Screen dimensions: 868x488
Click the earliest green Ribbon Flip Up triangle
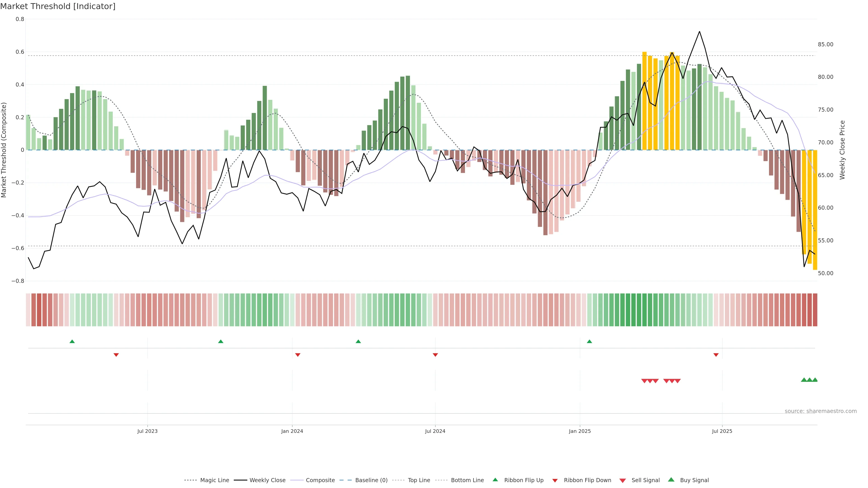pos(72,342)
